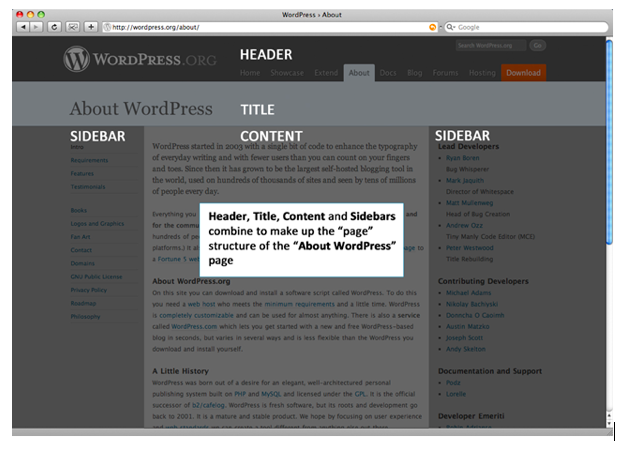Open the Fan Art sidebar link
Viewport: 635px width, 458px height.
[81, 237]
